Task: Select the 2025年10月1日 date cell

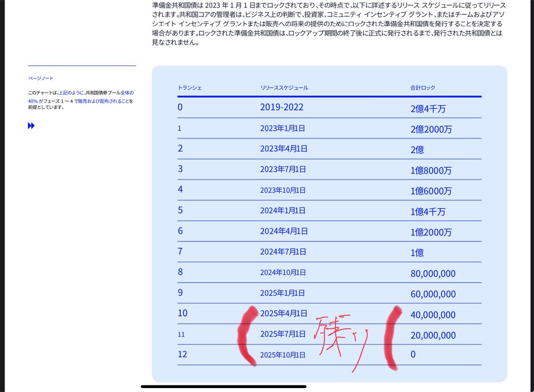Action: (283, 355)
